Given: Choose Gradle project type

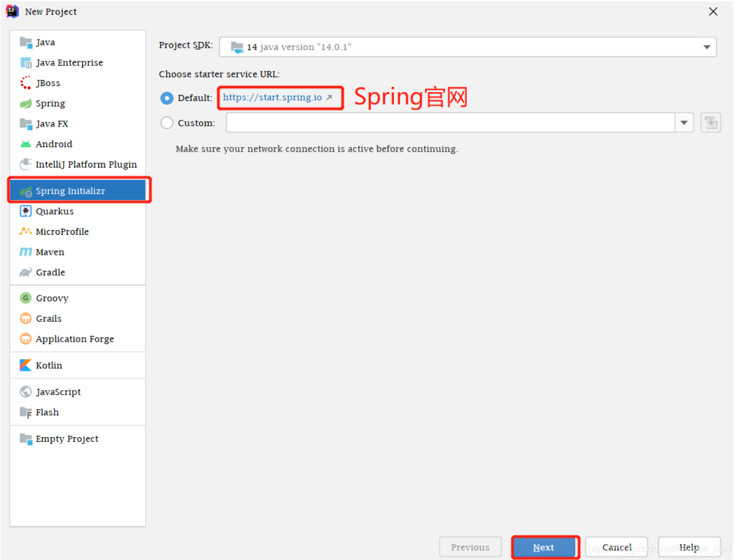Looking at the screenshot, I should point(78,273).
